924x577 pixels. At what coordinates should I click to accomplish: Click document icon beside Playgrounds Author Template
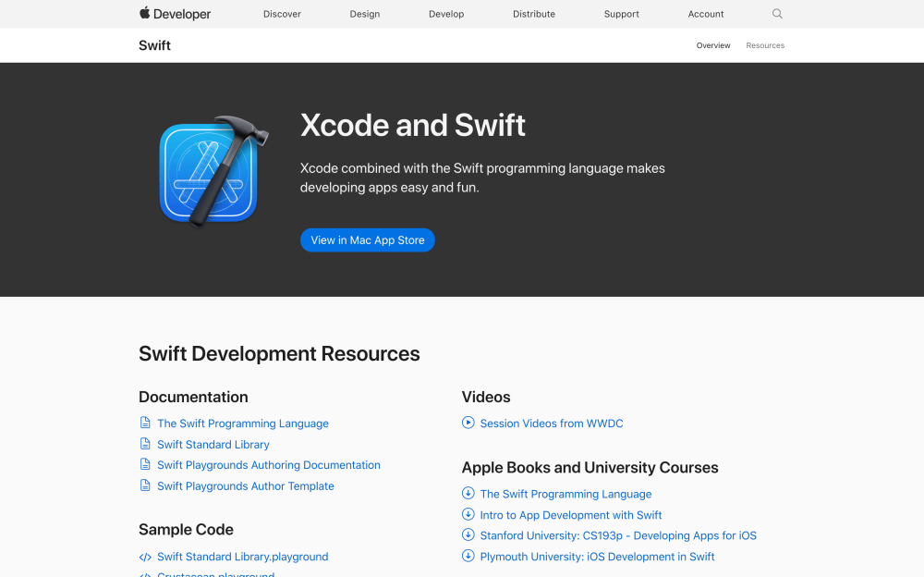click(x=145, y=485)
